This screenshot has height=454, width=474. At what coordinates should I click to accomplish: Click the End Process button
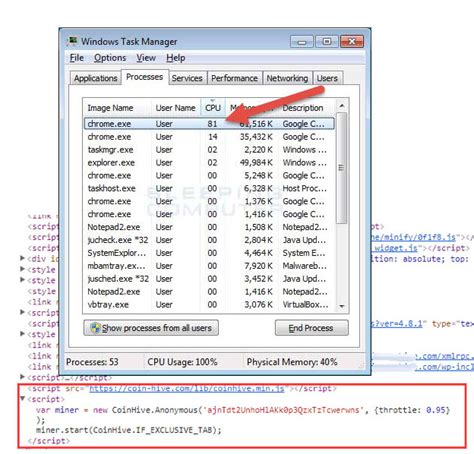pyautogui.click(x=312, y=328)
